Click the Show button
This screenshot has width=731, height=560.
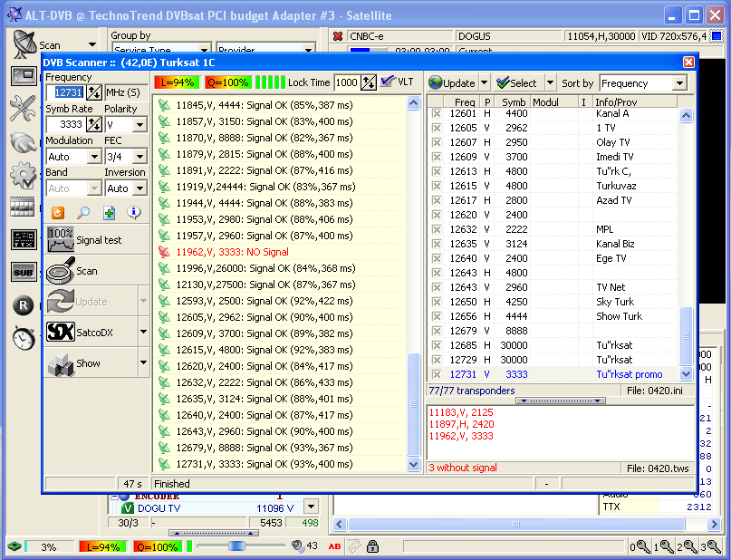[91, 362]
